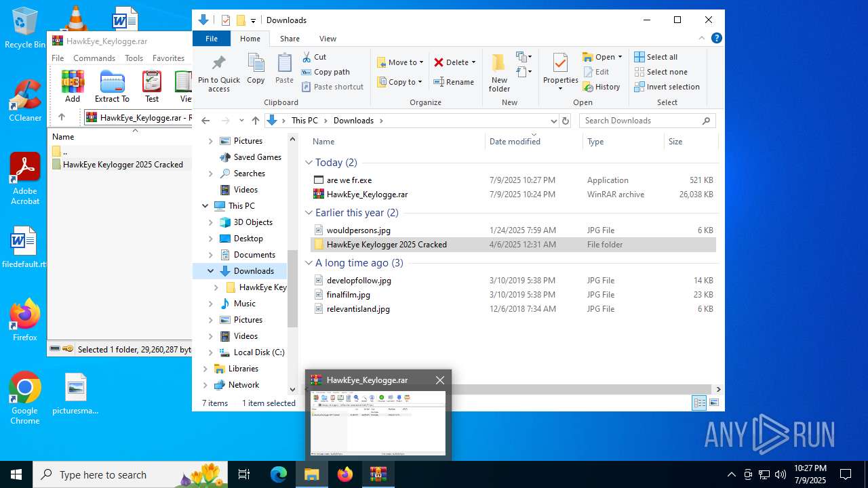Switch to Large icons view in status bar
The width and height of the screenshot is (868, 488).
(x=713, y=403)
